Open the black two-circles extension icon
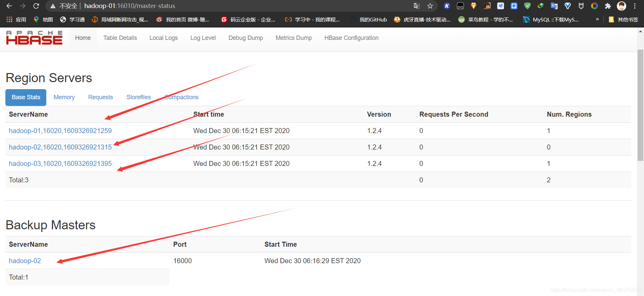644x296 pixels. pyautogui.click(x=460, y=6)
